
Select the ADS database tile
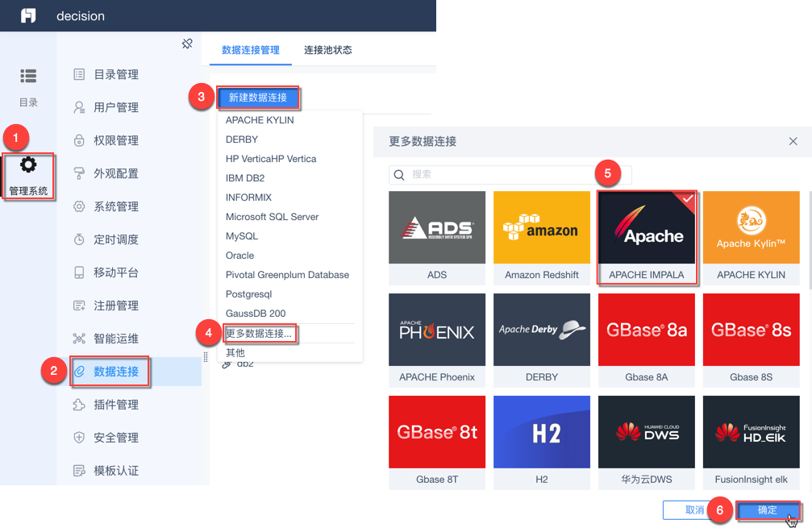[437, 238]
